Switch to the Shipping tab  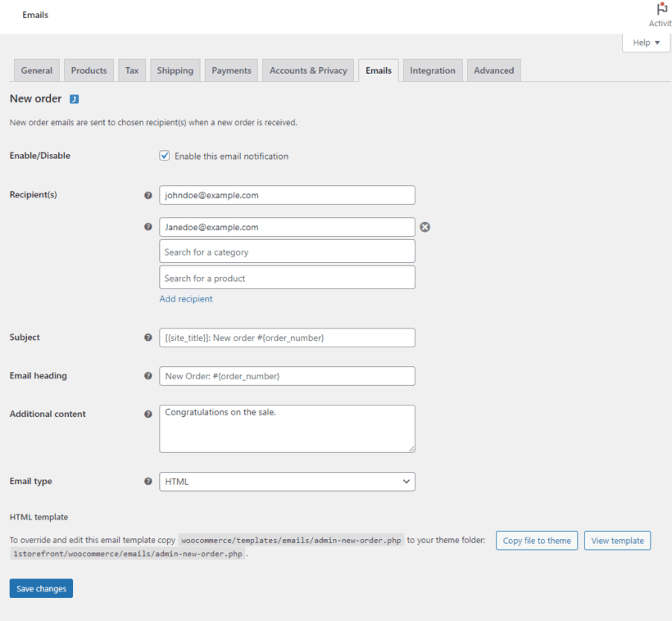[x=175, y=70]
